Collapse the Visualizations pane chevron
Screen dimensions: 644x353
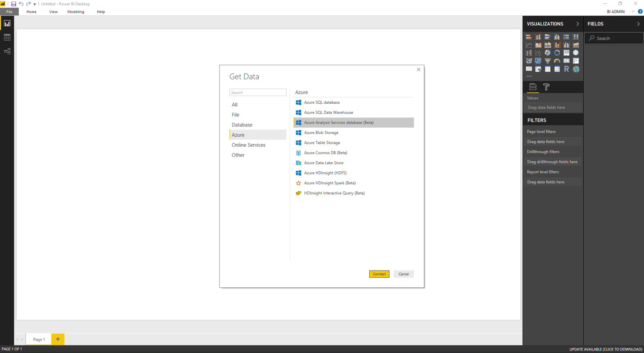[578, 24]
